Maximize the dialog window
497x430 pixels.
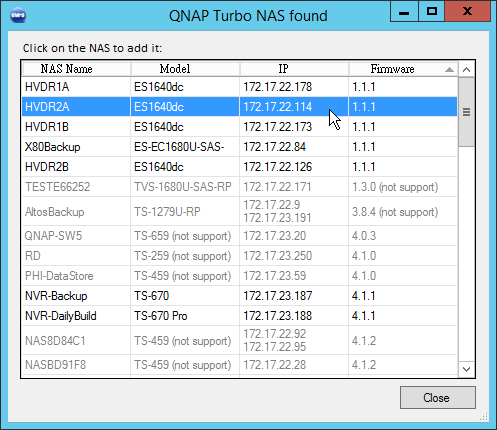click(432, 12)
